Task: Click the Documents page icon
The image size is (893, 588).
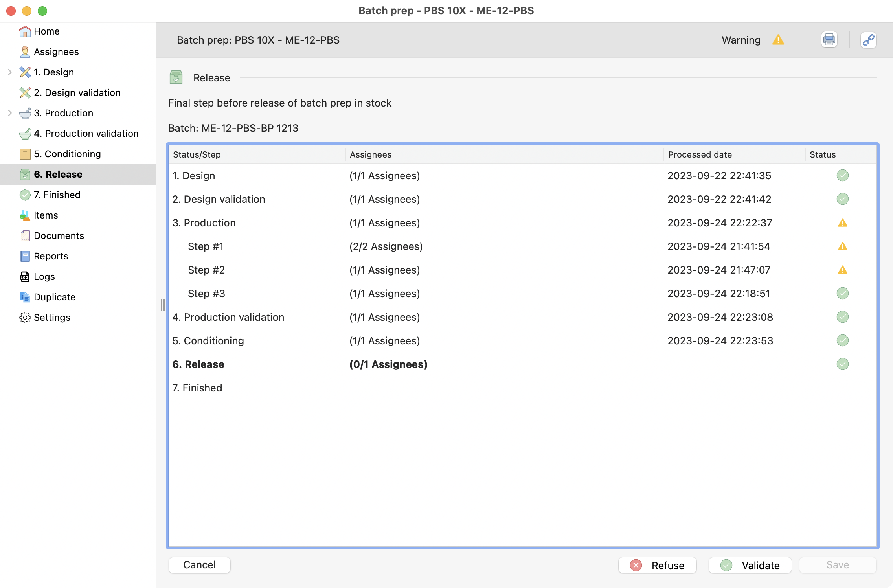Action: tap(25, 236)
